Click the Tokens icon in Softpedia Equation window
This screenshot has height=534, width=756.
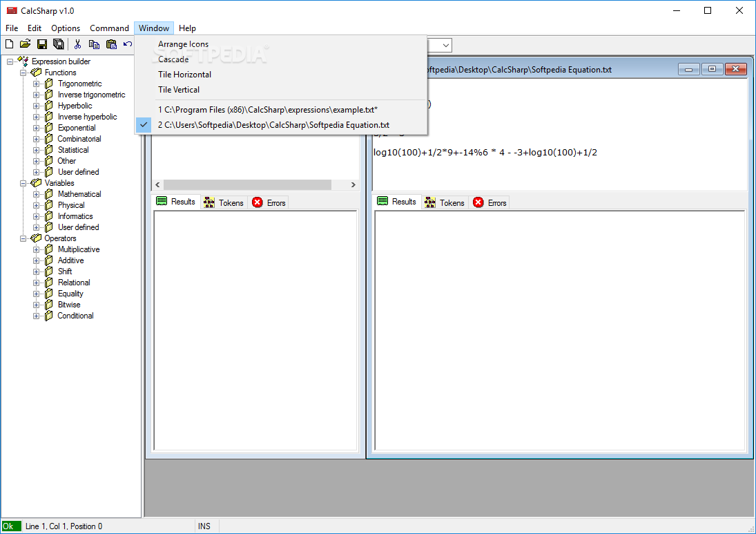429,202
